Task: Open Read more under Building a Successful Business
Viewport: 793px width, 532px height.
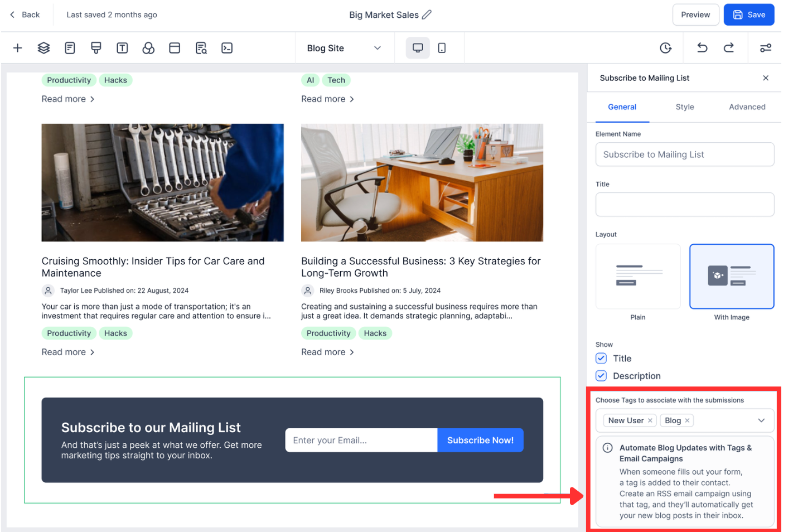Action: (327, 352)
